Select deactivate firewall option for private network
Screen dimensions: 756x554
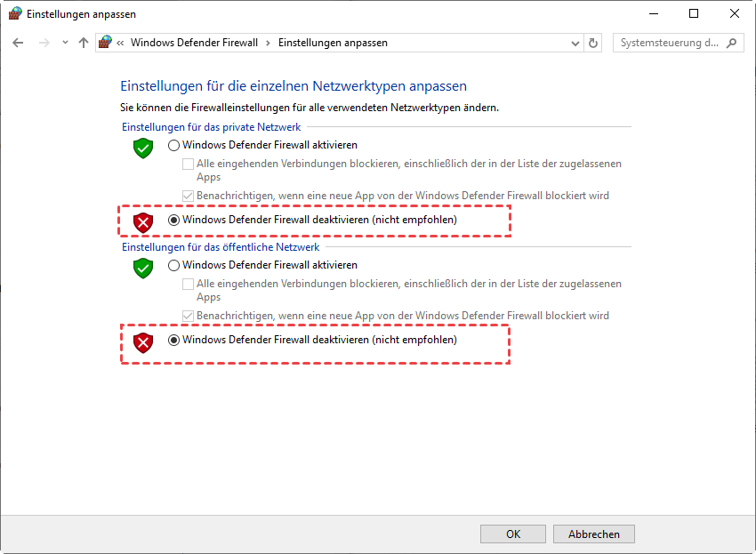[x=173, y=220]
